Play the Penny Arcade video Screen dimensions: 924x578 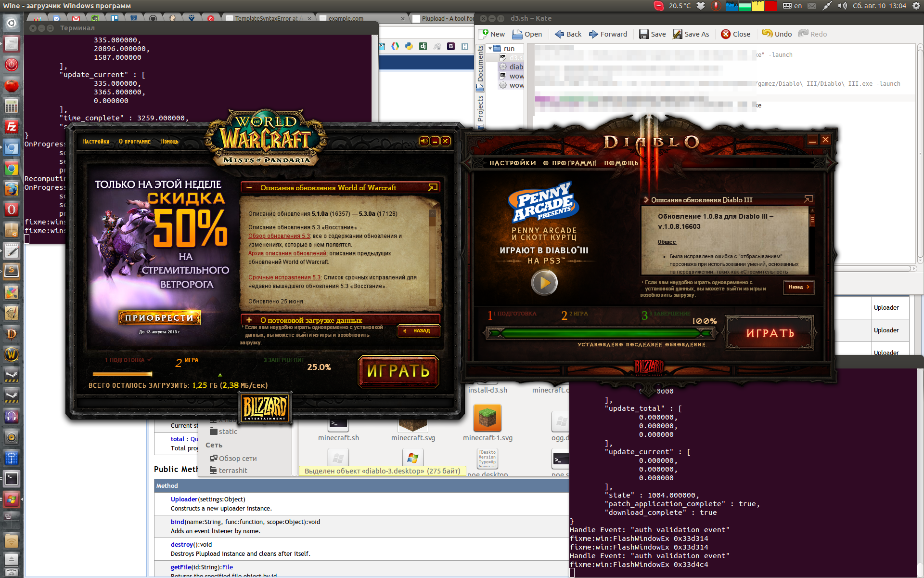544,283
